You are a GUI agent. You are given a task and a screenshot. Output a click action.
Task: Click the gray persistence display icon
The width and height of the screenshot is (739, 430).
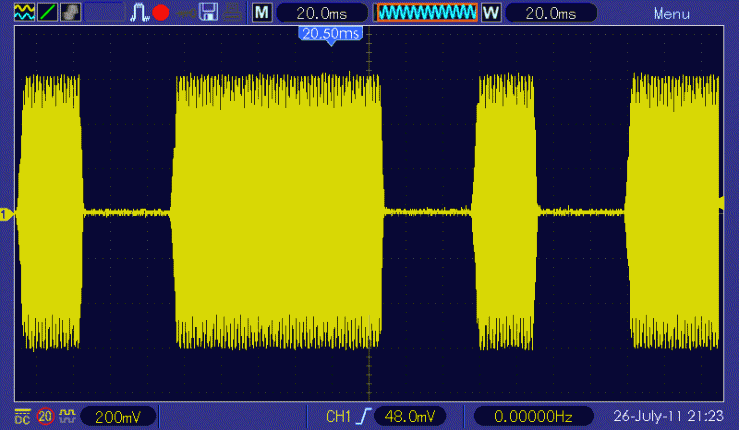(71, 13)
